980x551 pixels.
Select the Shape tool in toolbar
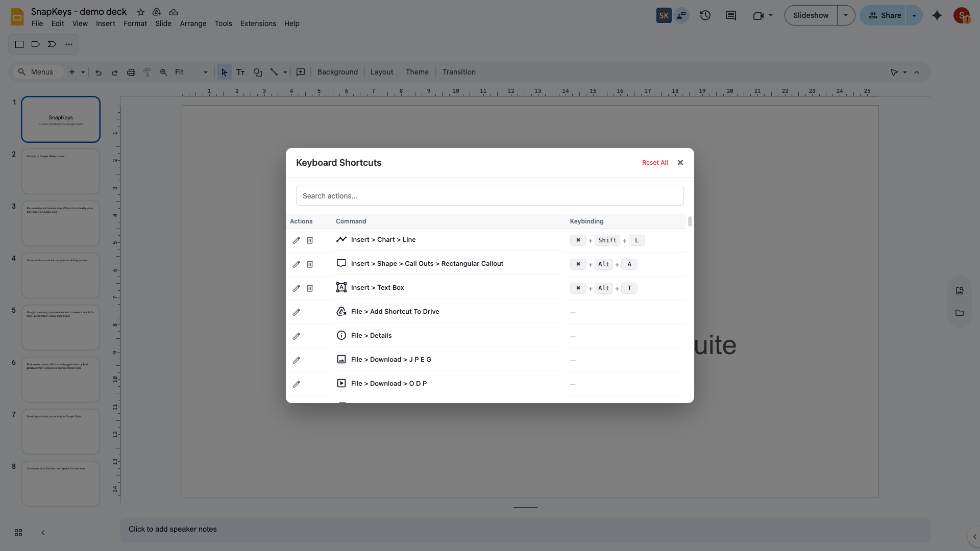tap(257, 72)
